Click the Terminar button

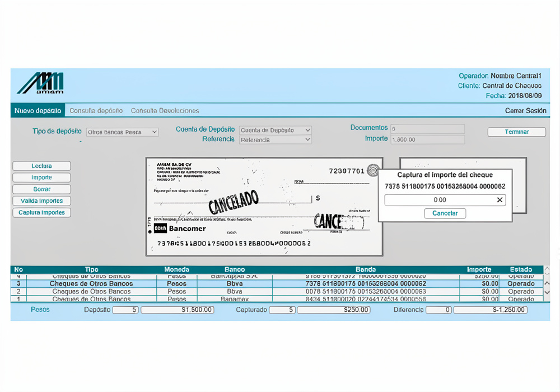pos(516,132)
